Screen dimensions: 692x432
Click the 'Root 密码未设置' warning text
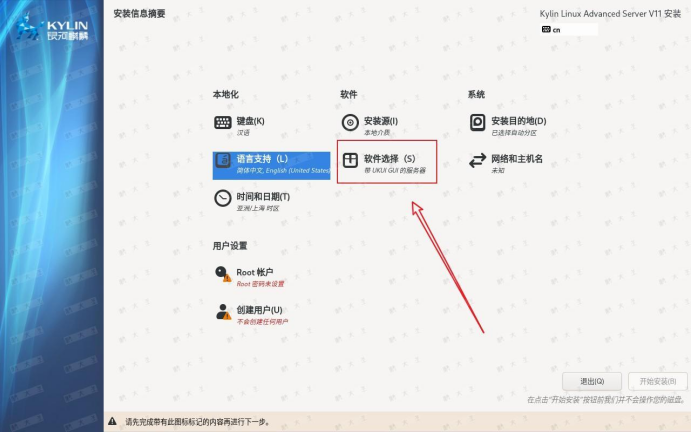coord(260,284)
